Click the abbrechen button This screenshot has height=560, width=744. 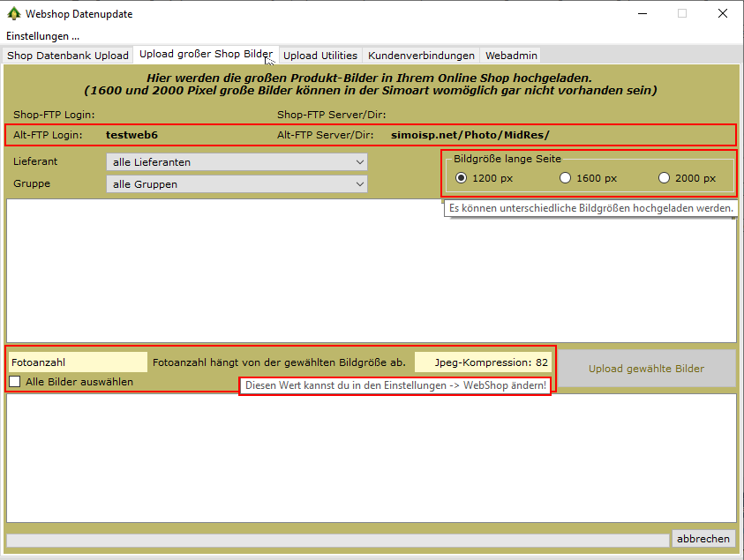tap(703, 539)
